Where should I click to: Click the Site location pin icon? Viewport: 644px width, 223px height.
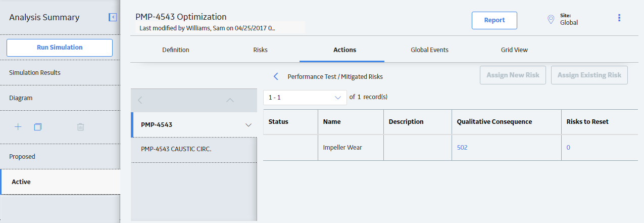(x=551, y=20)
